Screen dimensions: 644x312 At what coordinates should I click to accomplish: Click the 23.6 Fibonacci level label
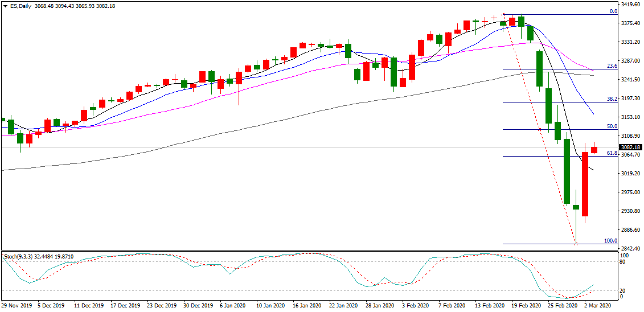[x=612, y=66]
